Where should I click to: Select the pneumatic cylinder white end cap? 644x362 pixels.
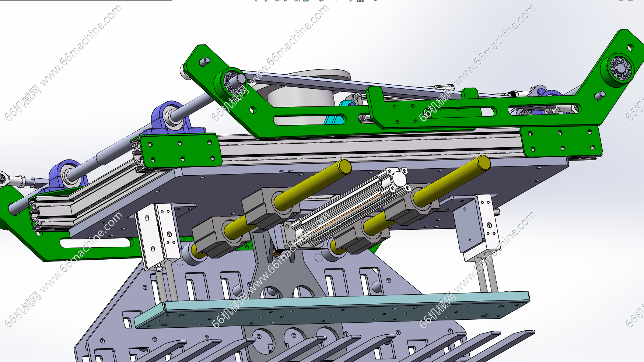[399, 179]
